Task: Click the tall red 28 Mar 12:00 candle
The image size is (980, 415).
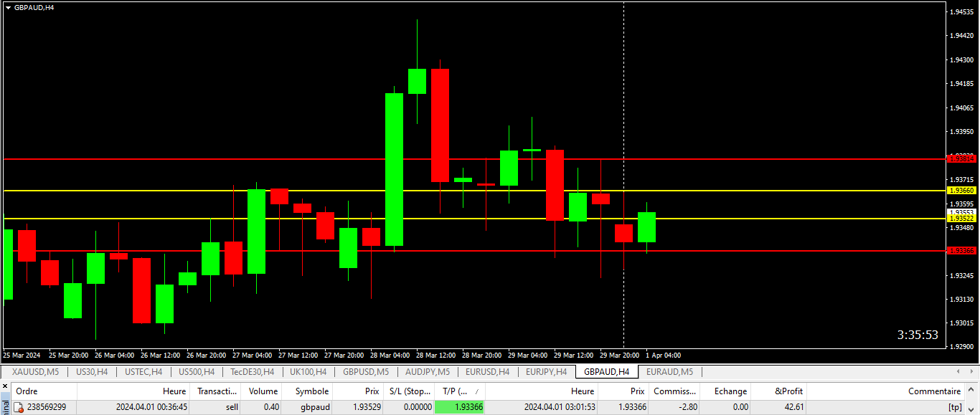Action: pos(440,125)
